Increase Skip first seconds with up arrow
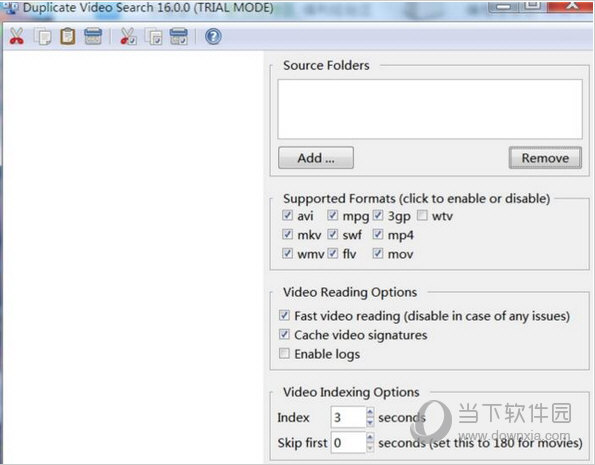595x465 pixels. tap(370, 437)
